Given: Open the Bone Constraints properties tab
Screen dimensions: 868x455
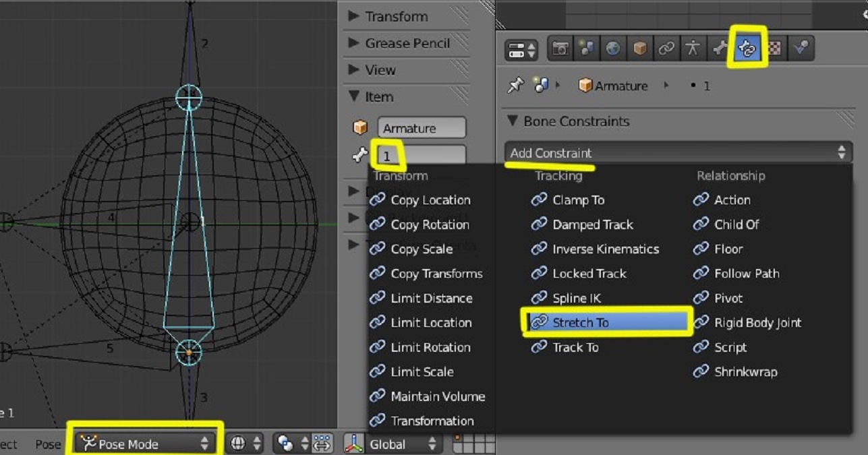Looking at the screenshot, I should click(x=747, y=49).
